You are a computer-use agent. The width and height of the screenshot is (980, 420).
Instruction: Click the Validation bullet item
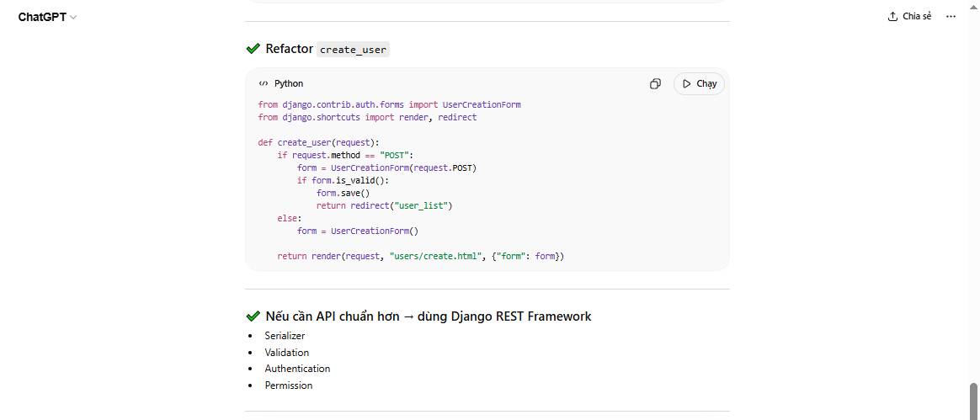tap(286, 353)
